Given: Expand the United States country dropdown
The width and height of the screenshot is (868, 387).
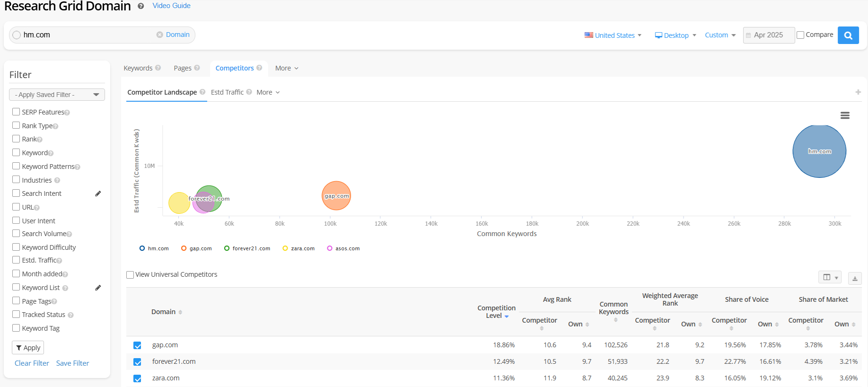Looking at the screenshot, I should (x=613, y=35).
